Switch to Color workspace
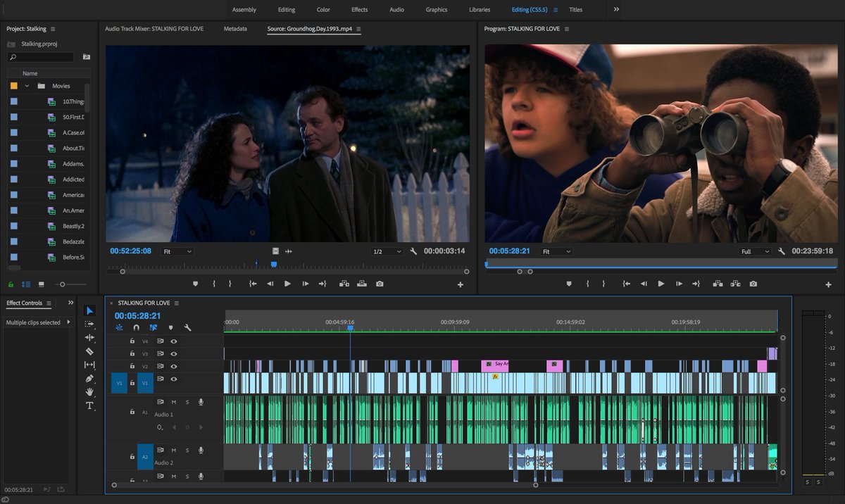Viewport: 845px width, 504px height. [323, 10]
